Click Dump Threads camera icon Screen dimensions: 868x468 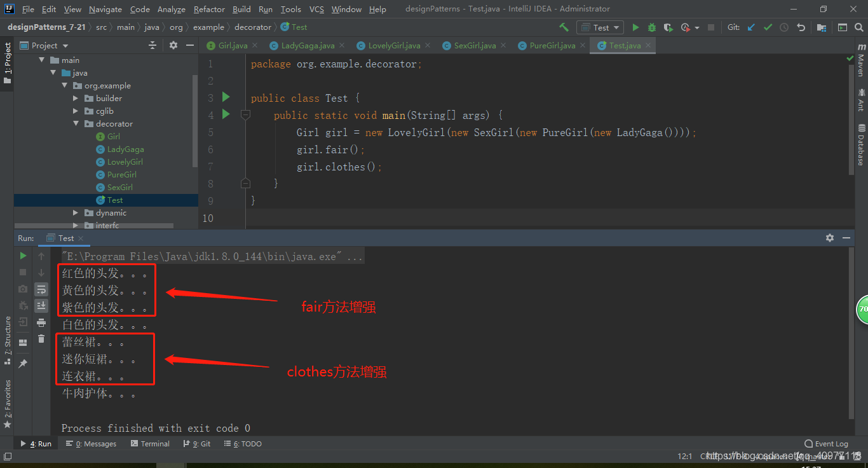[x=23, y=289]
